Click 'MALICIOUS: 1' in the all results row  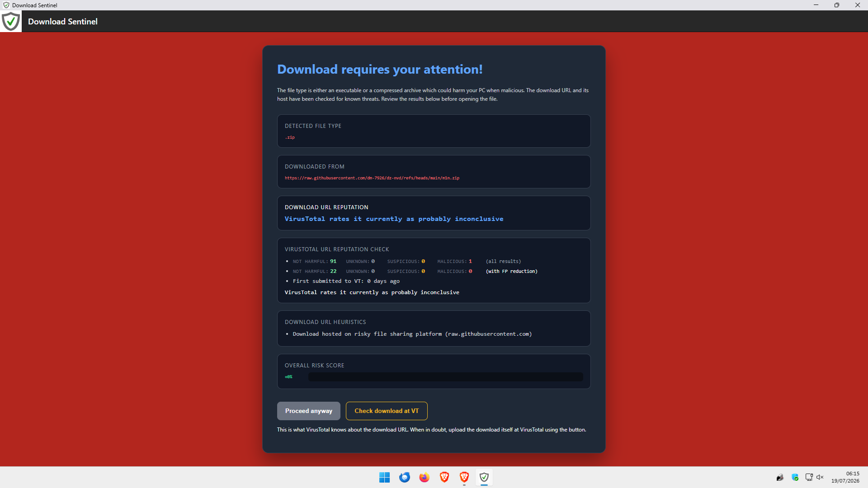454,261
